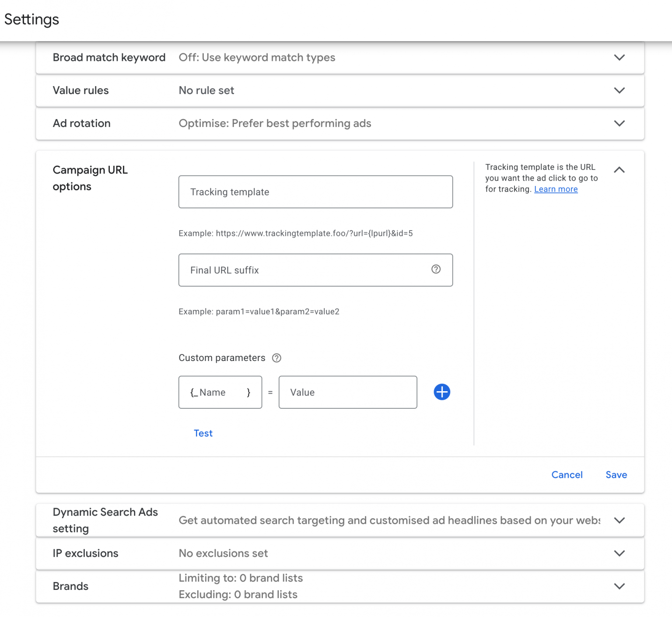Image resolution: width=672 pixels, height=617 pixels.
Task: Click the Test link under custom parameters
Action: 203,433
